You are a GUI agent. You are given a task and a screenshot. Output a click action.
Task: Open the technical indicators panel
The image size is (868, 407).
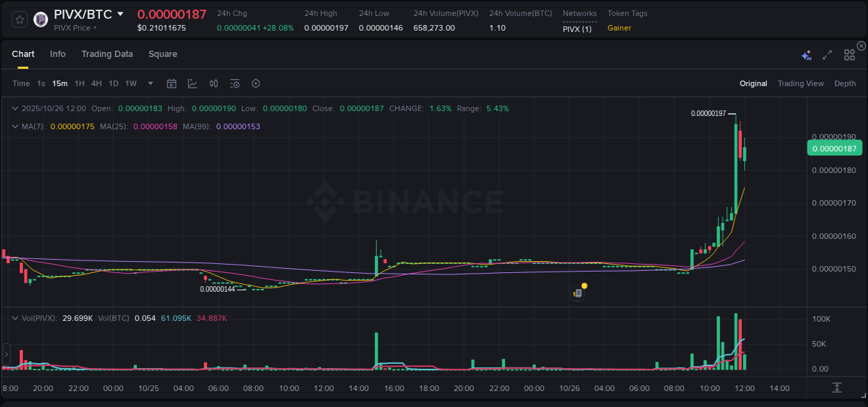coord(192,83)
